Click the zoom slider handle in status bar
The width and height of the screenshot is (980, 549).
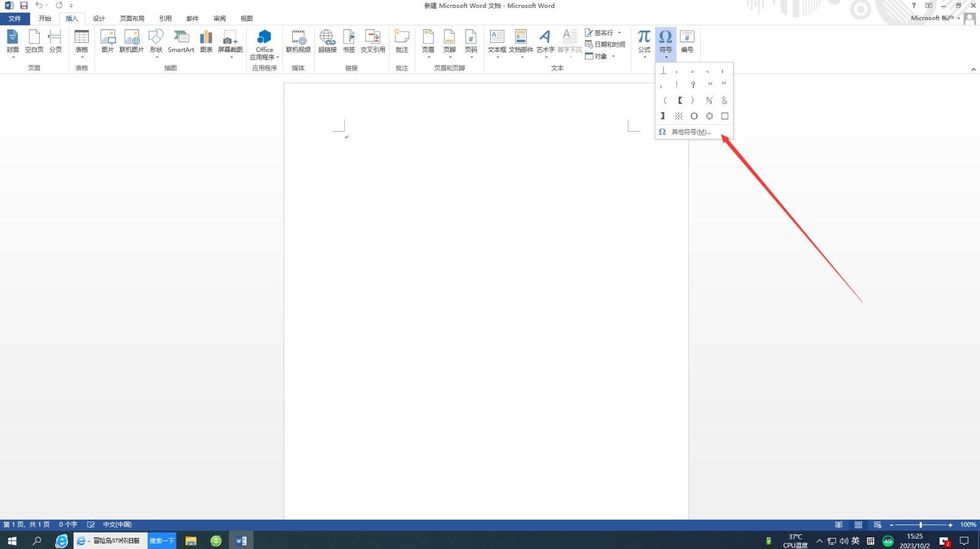[x=921, y=525]
